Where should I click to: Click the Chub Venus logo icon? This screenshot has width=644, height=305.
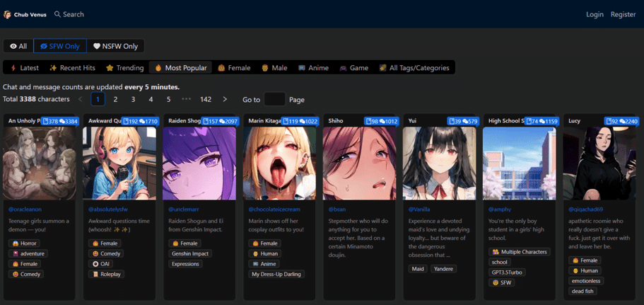coord(8,14)
